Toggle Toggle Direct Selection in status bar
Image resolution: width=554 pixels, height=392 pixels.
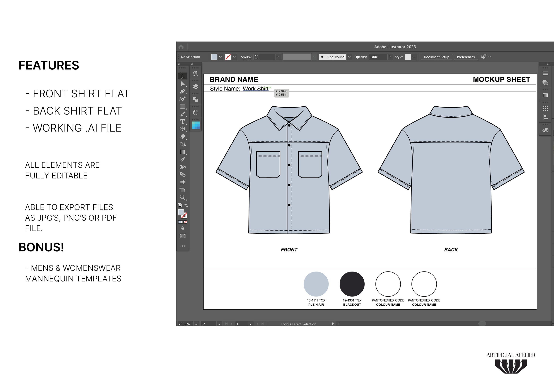pos(298,324)
